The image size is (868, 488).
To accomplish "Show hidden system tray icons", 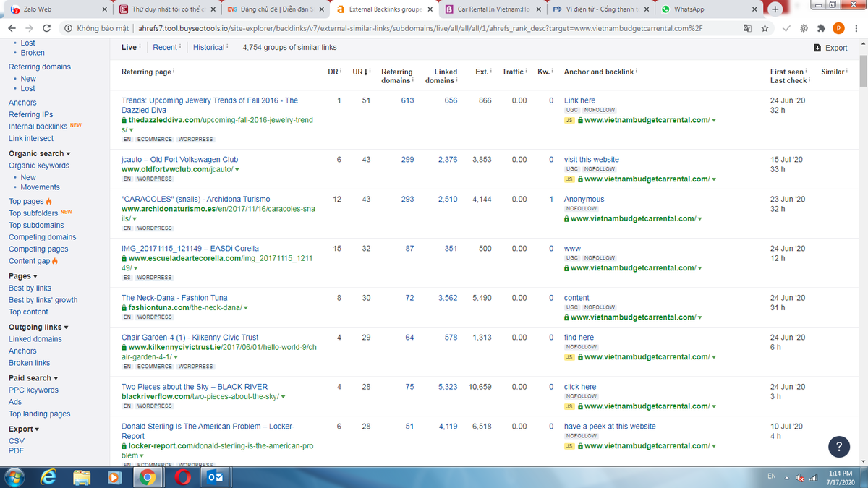I will click(788, 477).
